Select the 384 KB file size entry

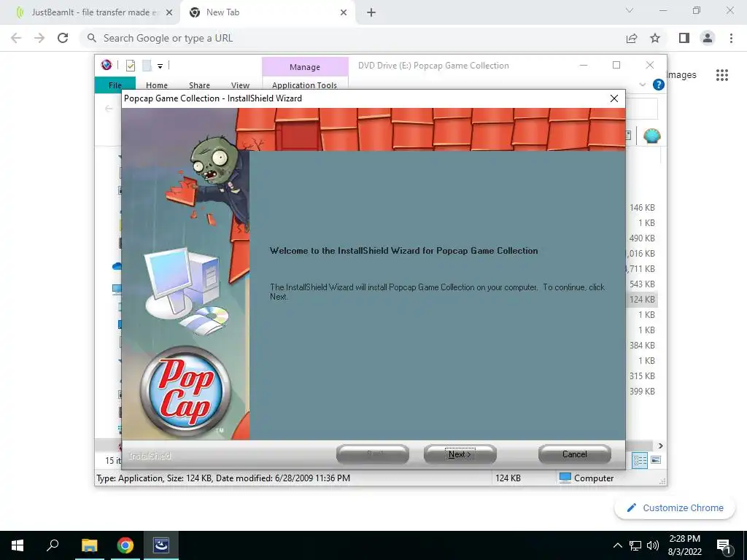coord(642,345)
